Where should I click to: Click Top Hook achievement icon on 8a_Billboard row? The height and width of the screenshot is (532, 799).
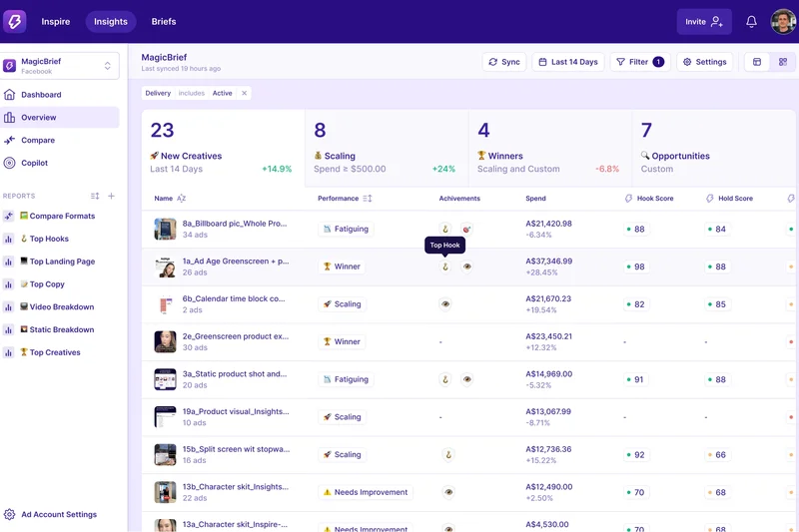445,230
